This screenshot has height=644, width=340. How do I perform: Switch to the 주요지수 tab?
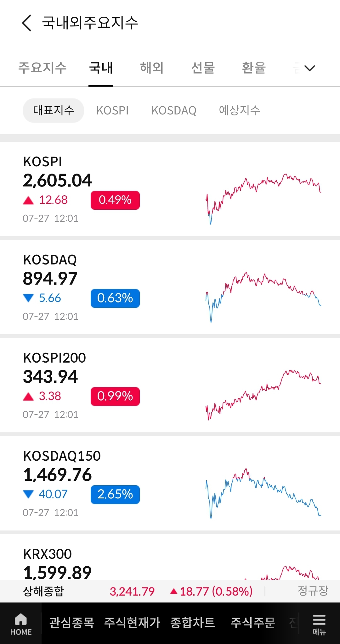[42, 68]
